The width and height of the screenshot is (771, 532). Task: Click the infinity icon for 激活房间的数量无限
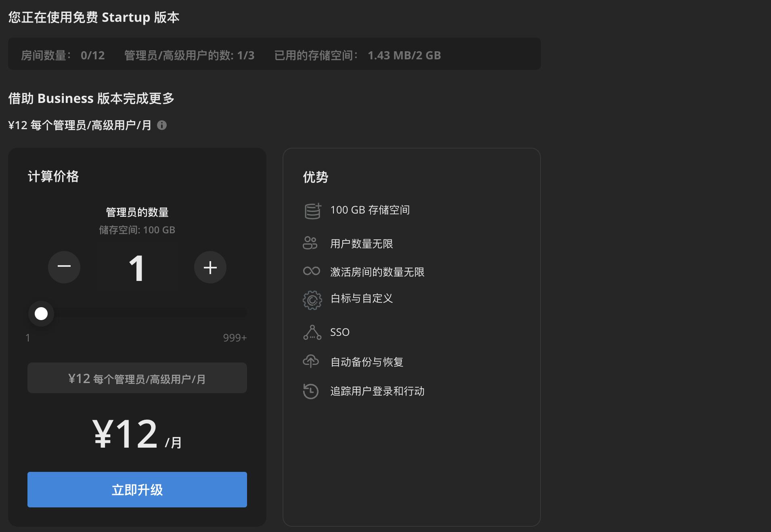[x=312, y=271]
